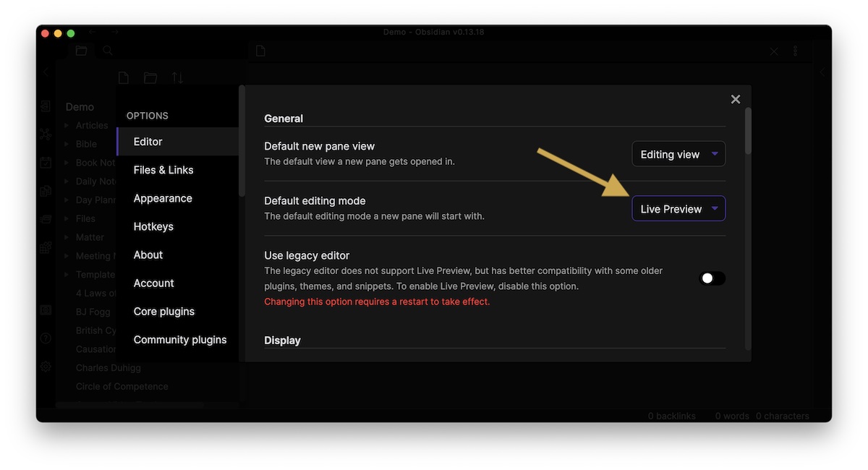
Task: Open the Circle of Competence note
Action: click(122, 386)
